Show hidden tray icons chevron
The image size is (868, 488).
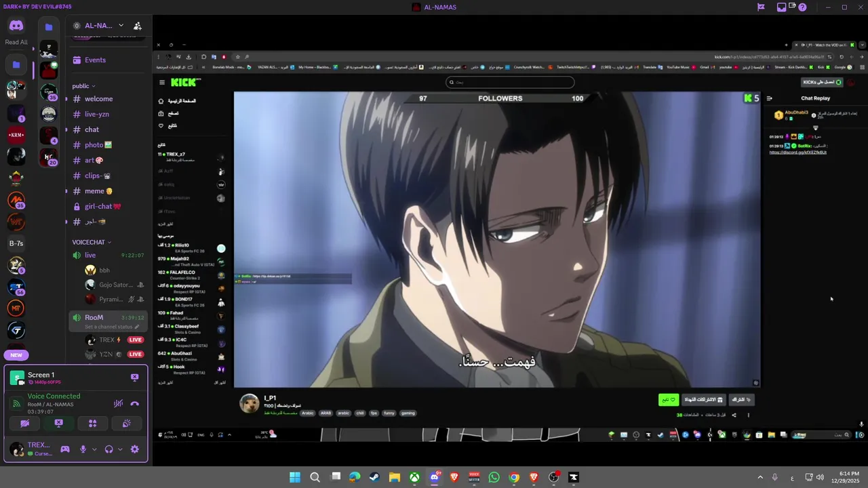pos(760,477)
